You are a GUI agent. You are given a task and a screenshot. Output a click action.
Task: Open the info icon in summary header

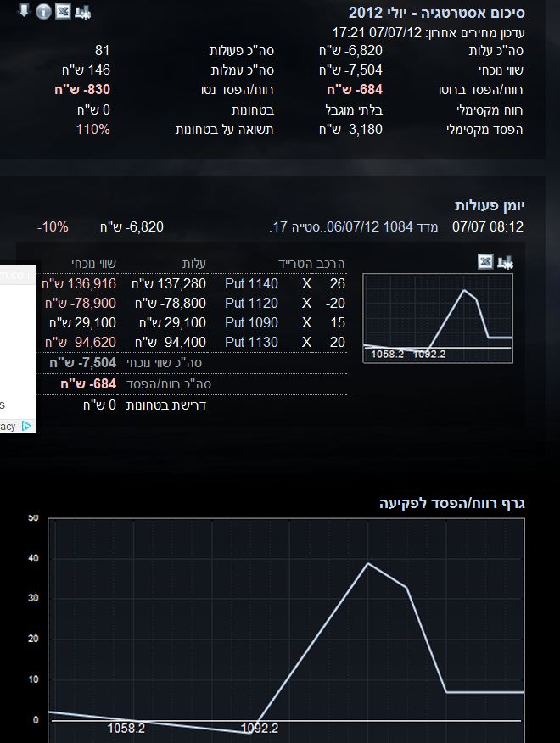click(42, 13)
